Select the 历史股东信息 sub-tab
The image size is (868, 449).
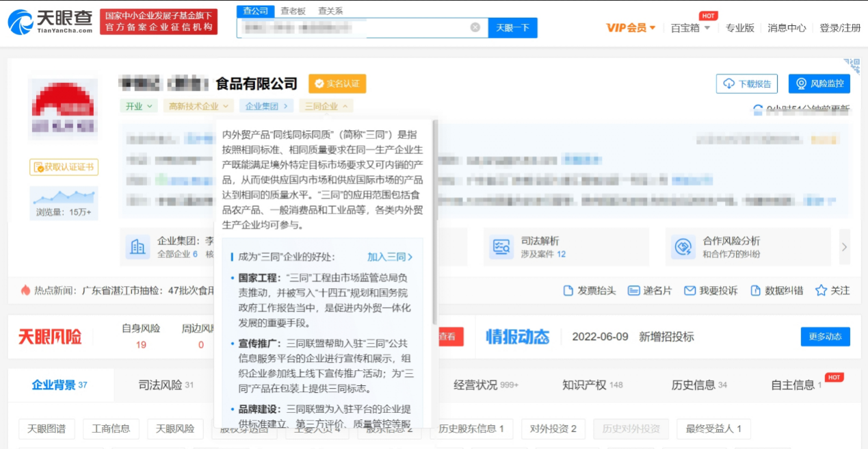pos(471,429)
